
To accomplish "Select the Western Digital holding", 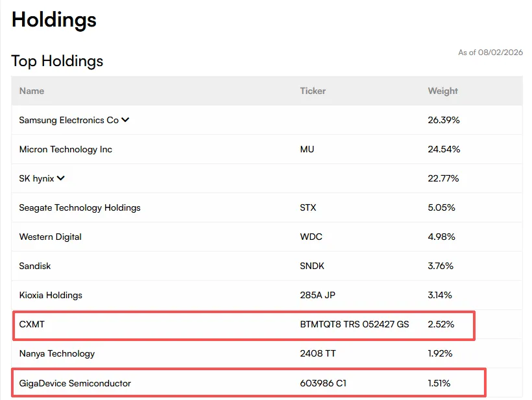I will point(50,237).
